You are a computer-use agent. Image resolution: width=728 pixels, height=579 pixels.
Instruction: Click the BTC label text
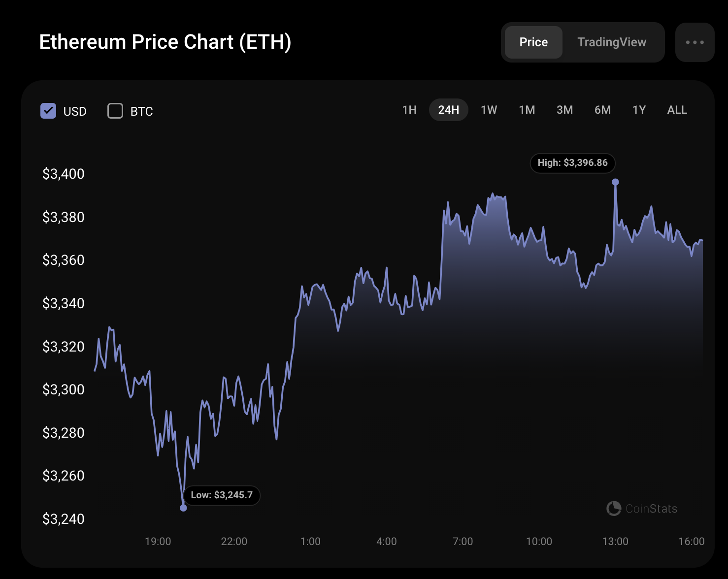[x=142, y=112]
